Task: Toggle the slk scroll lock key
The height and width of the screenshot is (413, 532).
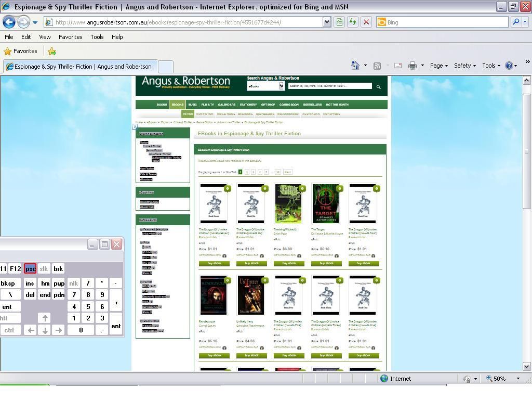Action: tap(44, 268)
